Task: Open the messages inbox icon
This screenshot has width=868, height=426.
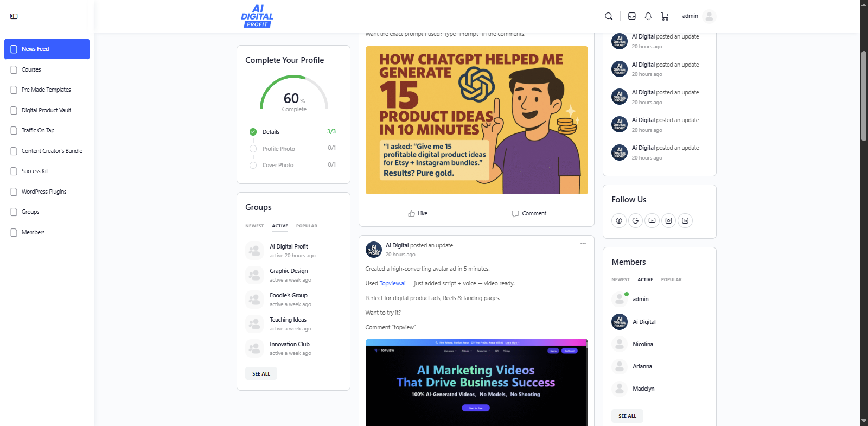Action: (x=632, y=16)
